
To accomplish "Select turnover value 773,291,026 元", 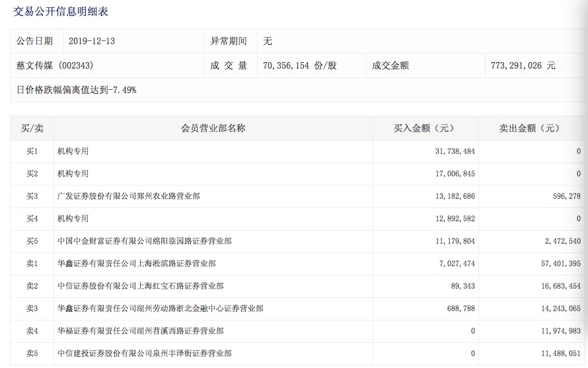I will (x=523, y=65).
